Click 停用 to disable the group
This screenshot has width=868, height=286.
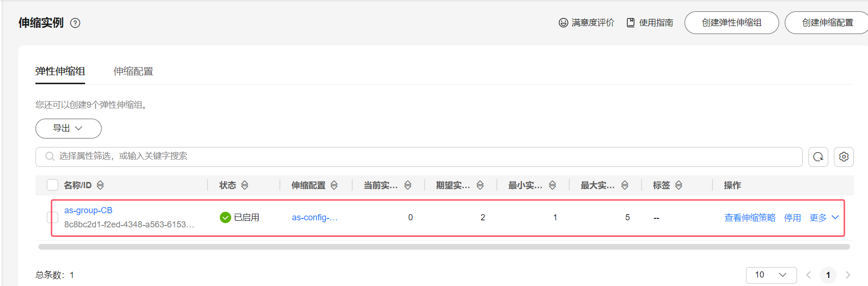pos(792,217)
